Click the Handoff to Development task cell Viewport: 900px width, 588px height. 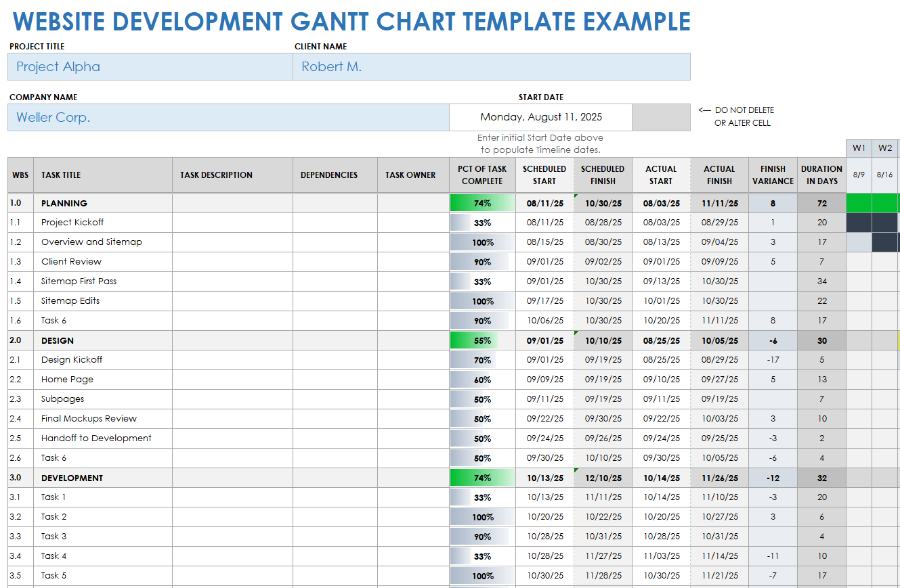tap(96, 438)
